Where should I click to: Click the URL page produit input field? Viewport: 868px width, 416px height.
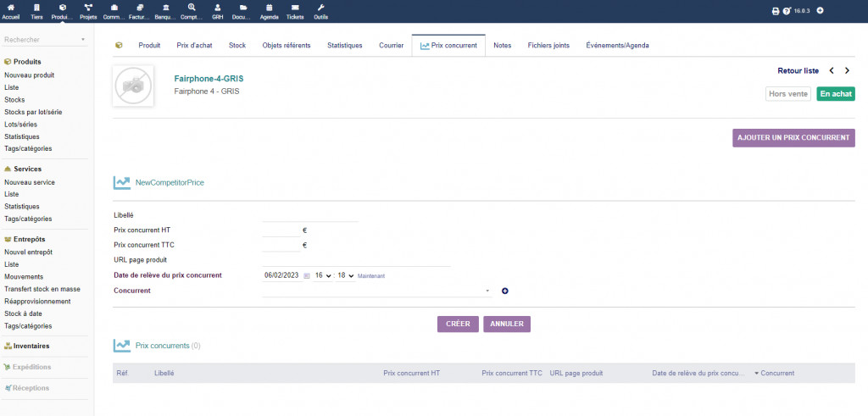pyautogui.click(x=357, y=260)
